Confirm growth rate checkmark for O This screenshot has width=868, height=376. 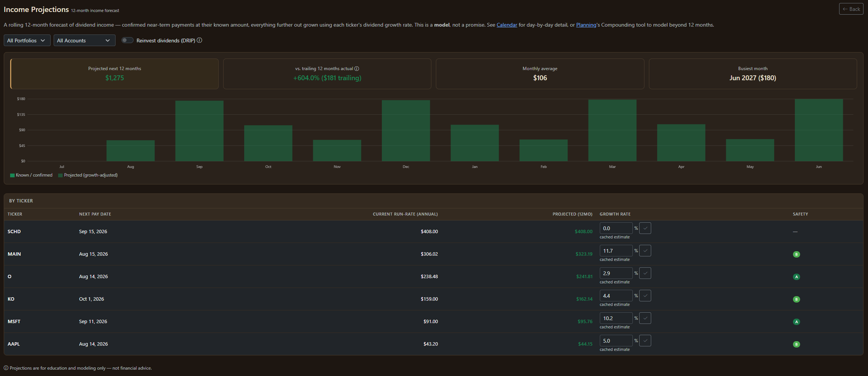[645, 273]
